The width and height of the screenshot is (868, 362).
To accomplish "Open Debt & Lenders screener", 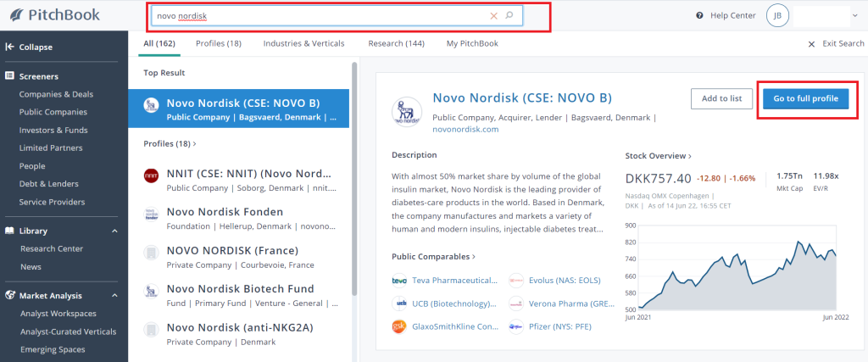I will click(48, 184).
